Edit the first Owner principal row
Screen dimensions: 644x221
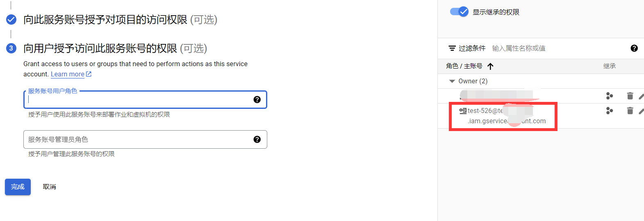(x=642, y=96)
